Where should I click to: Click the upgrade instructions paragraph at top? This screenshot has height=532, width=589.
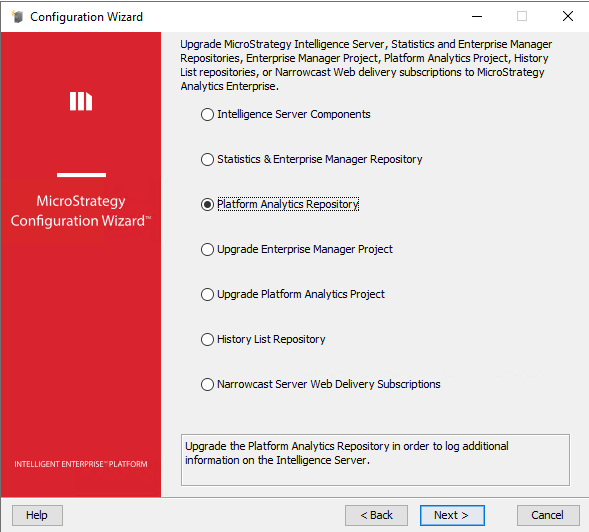[366, 65]
